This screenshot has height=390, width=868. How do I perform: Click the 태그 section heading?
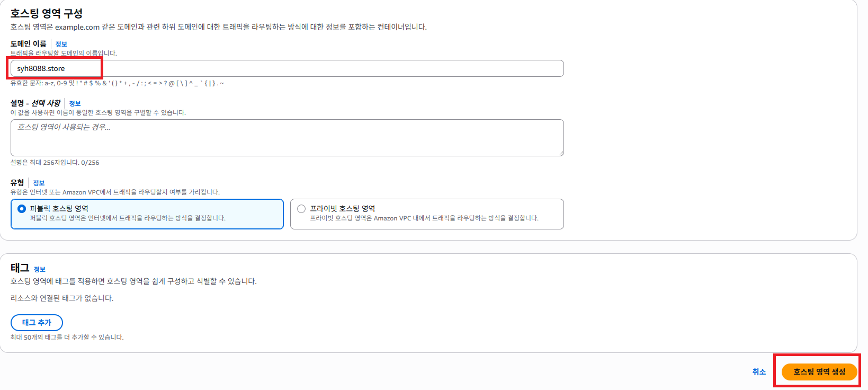tap(20, 269)
